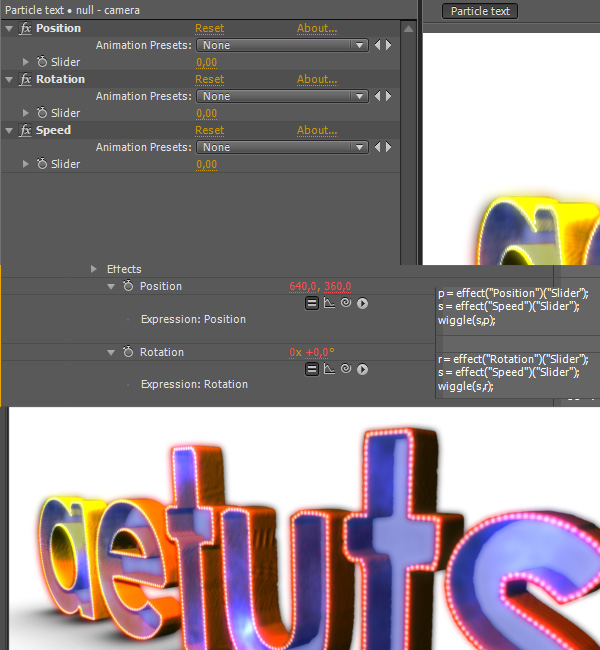
Task: Toggle enable expression for Position
Action: coord(311,303)
